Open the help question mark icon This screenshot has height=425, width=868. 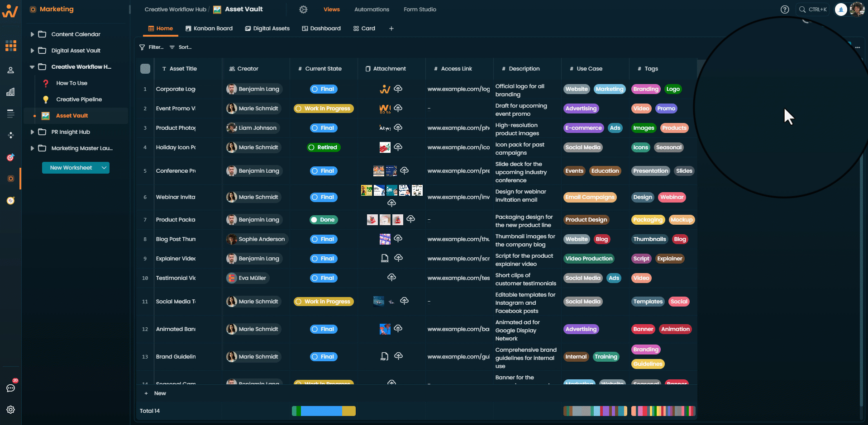click(x=785, y=9)
